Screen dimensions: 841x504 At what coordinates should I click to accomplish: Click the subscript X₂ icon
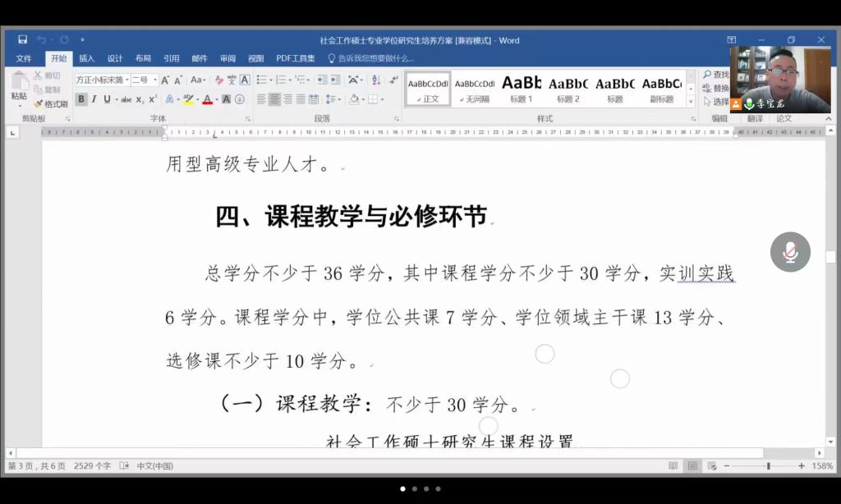140,99
